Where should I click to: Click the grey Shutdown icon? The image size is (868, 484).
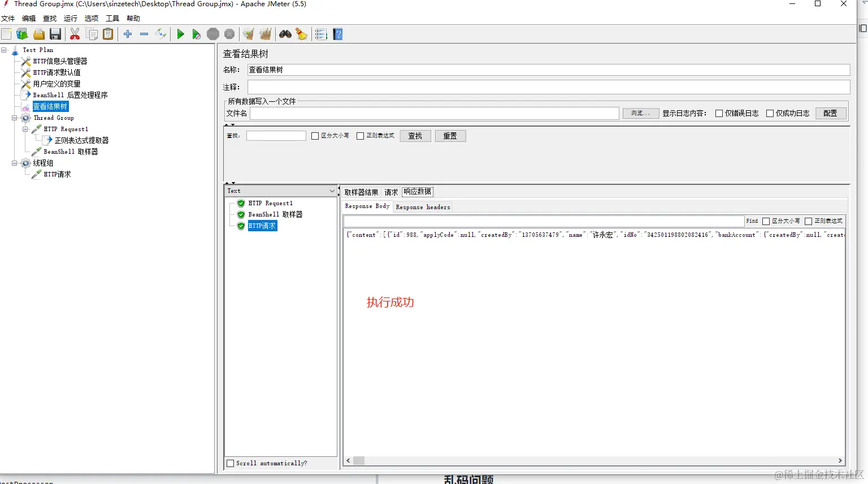click(x=229, y=34)
